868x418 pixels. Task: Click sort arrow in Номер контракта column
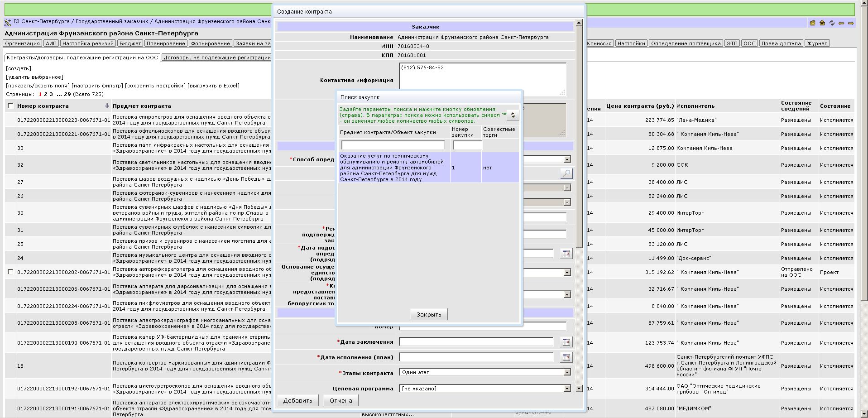107,106
